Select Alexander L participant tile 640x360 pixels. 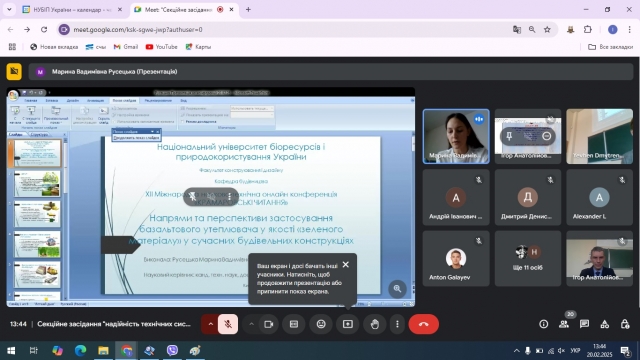tap(600, 198)
